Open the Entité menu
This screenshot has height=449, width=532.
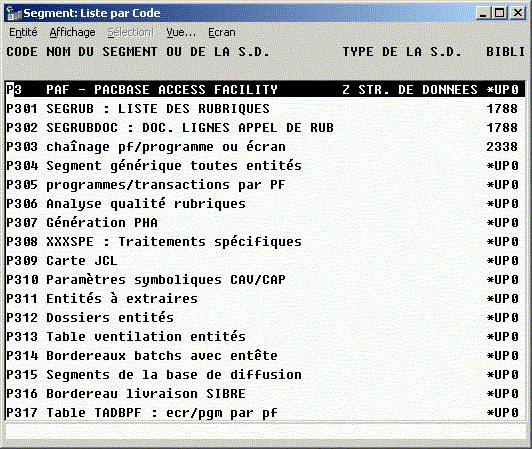[x=23, y=32]
